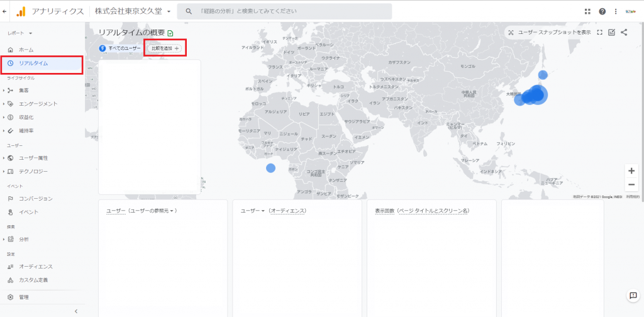Select リアルタイム in the sidebar
This screenshot has height=317, width=644.
(33, 64)
